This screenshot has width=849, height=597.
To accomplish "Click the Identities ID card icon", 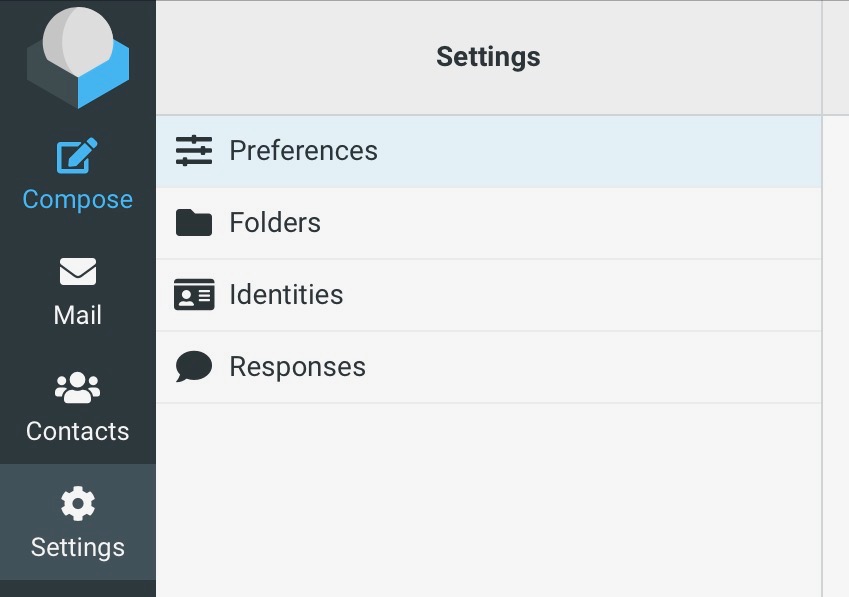I will (194, 294).
